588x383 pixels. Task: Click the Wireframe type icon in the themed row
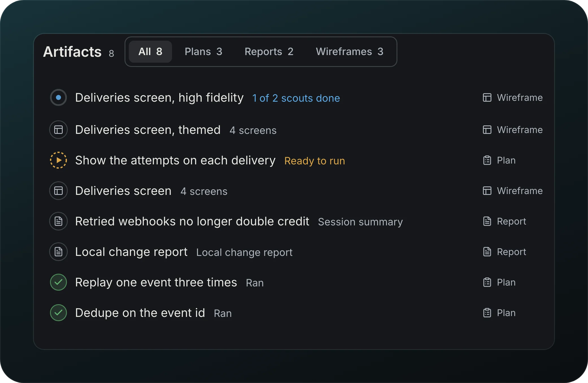(487, 130)
